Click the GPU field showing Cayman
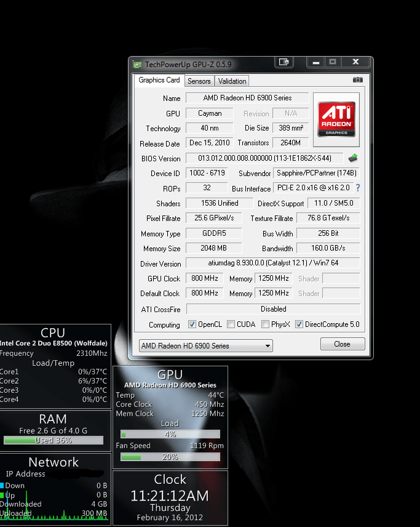 [210, 113]
